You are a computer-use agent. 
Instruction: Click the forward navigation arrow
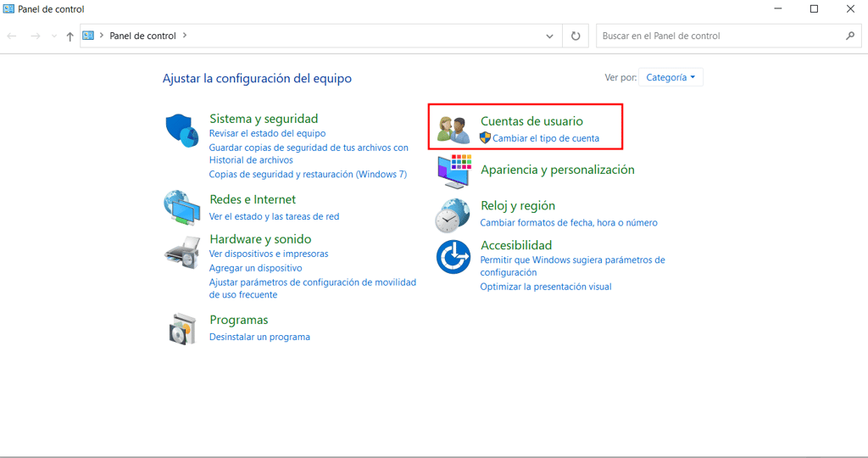(36, 36)
